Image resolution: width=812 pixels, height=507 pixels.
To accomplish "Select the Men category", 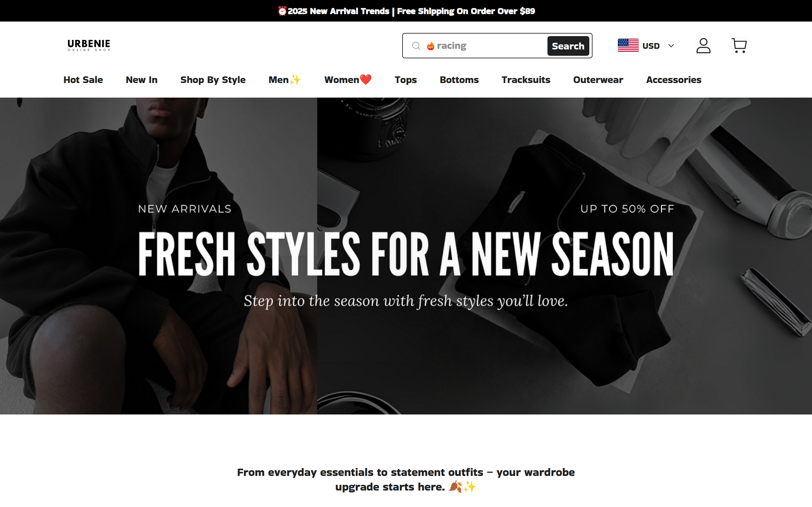I will coord(285,80).
